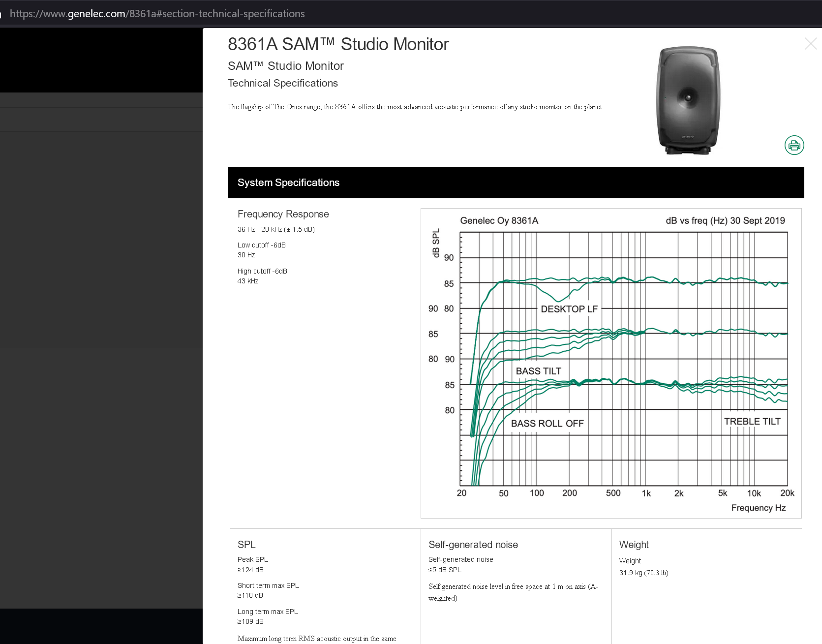Select the '≤5 dB SPL' noise value
The image size is (822, 644).
coord(445,570)
